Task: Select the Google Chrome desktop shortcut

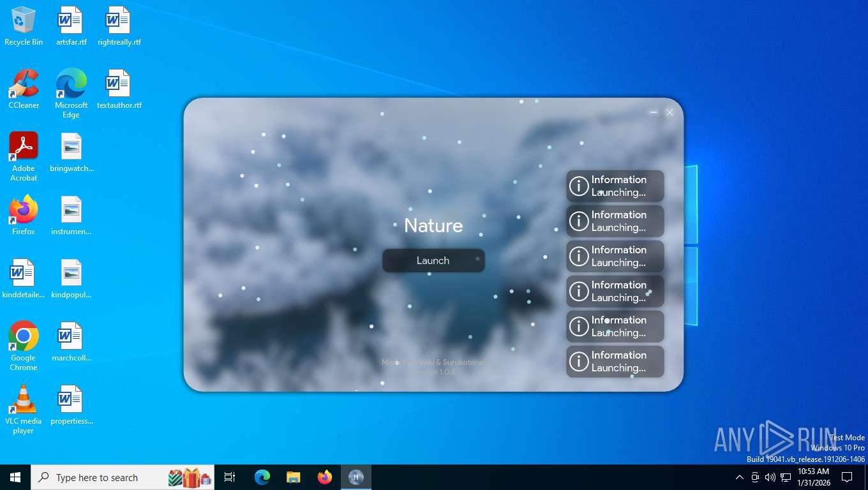Action: (24, 346)
